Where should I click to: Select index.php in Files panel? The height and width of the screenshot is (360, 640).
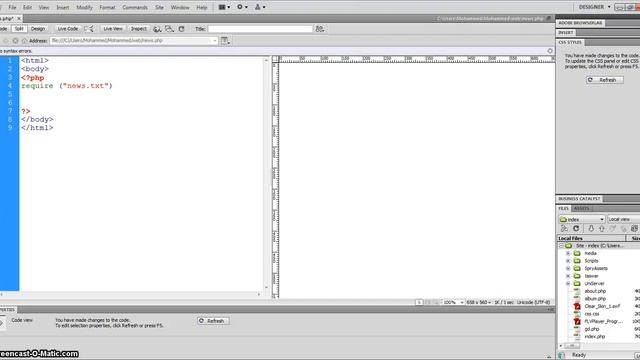[594, 337]
